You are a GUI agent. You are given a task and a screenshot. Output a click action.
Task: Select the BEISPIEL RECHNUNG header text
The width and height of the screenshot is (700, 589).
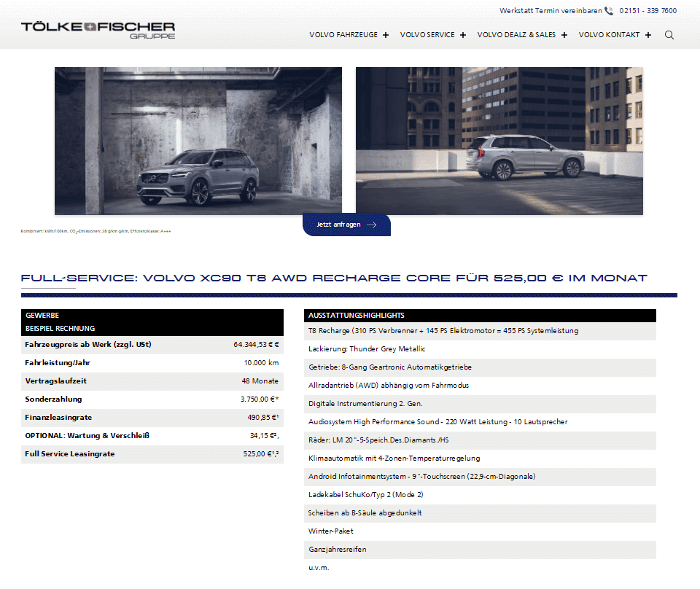(61, 329)
